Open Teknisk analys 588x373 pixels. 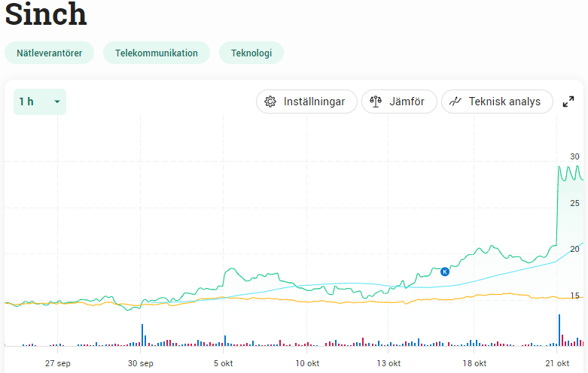click(x=497, y=102)
